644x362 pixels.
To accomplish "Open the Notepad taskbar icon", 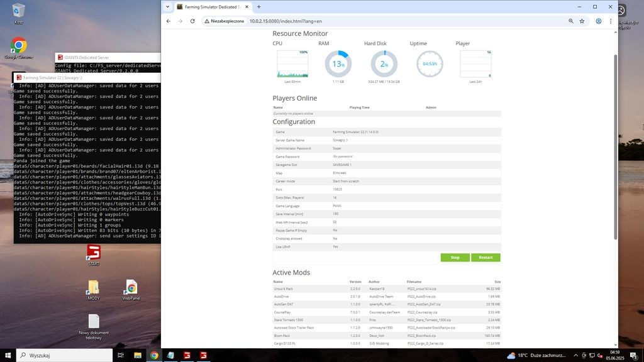I will [170, 355].
